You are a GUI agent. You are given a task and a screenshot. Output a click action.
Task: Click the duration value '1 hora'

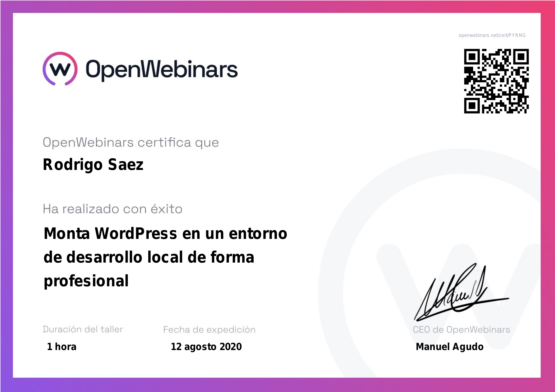coord(62,347)
